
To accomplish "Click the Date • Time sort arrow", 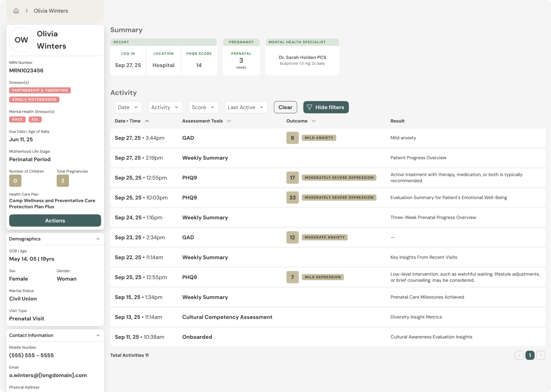I will pos(147,121).
